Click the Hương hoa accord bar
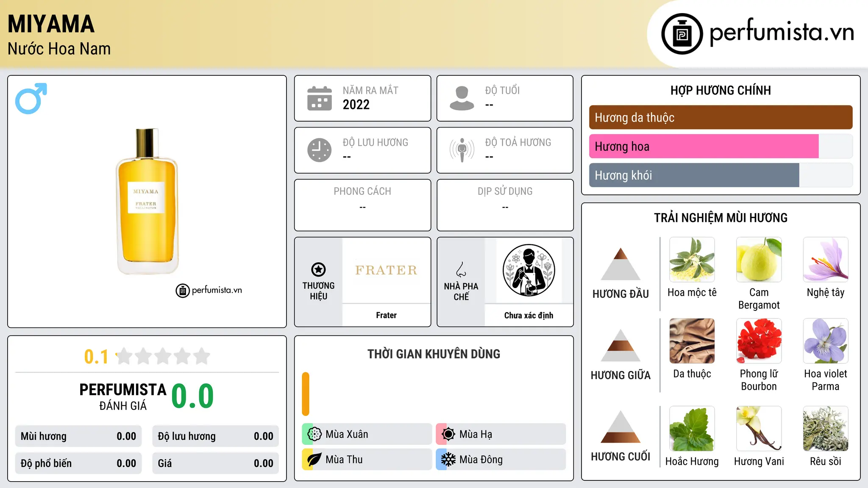 tap(721, 146)
